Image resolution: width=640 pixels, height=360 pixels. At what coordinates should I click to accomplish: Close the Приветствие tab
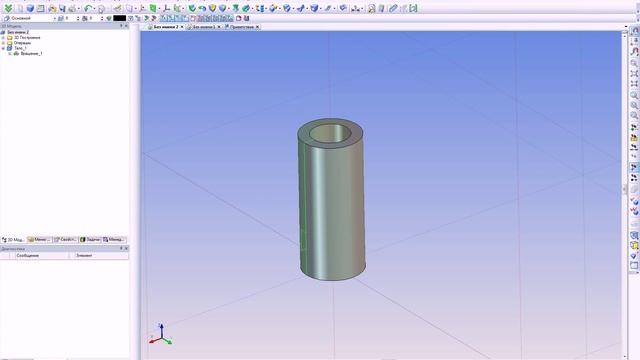(258, 27)
